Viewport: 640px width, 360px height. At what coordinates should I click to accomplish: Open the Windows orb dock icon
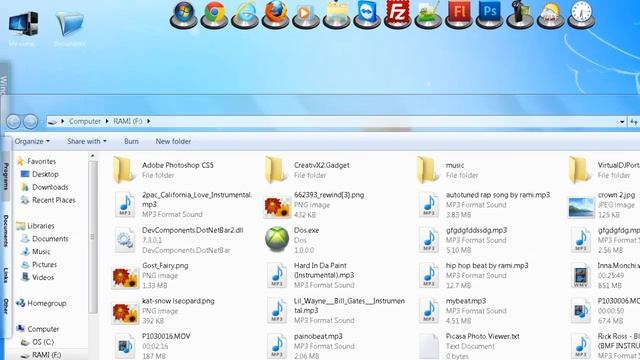click(184, 14)
